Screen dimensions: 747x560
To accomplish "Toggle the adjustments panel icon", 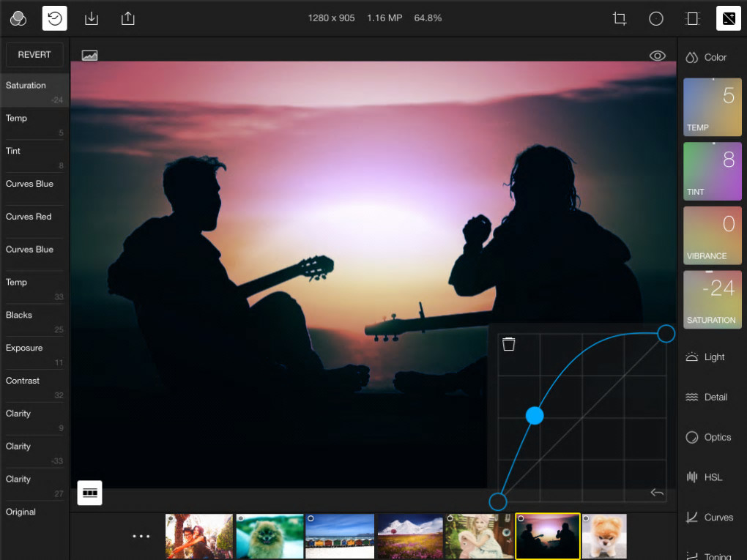I will click(x=729, y=18).
